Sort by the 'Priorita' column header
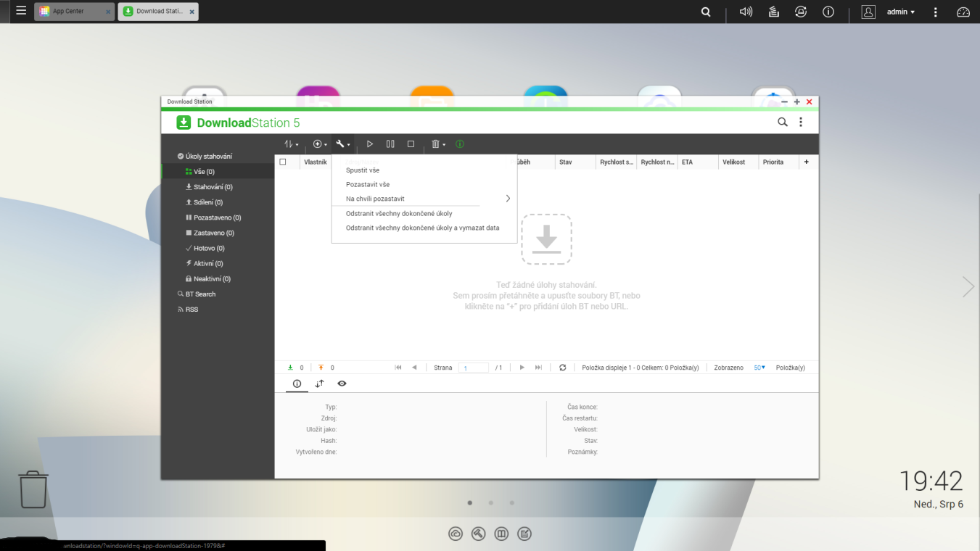Viewport: 980px width, 551px height. coord(778,162)
